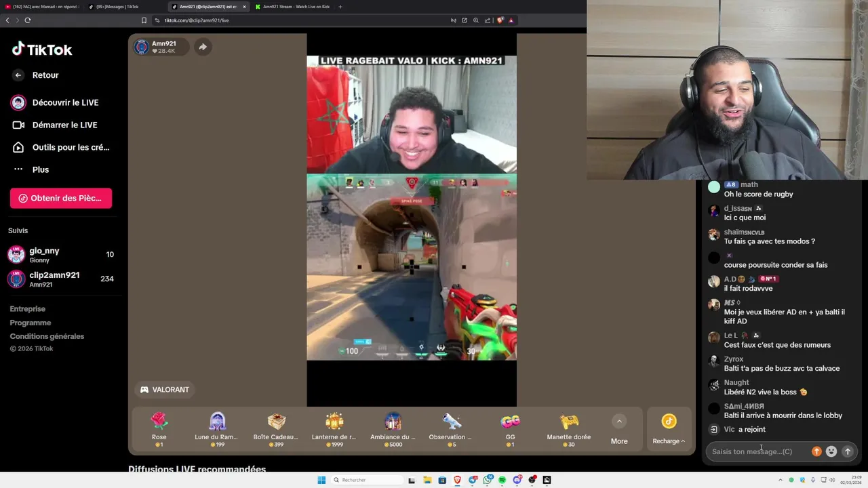Reload the page

click(28, 20)
